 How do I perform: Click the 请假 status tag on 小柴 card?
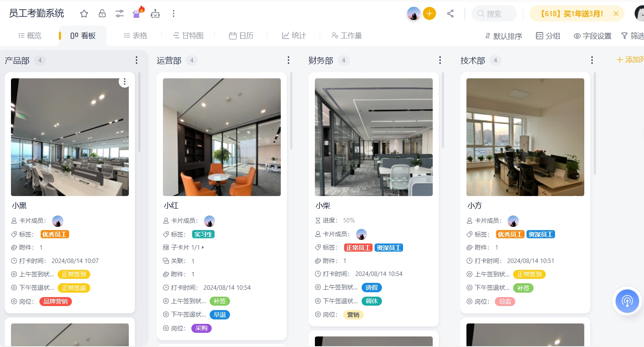pyautogui.click(x=372, y=288)
